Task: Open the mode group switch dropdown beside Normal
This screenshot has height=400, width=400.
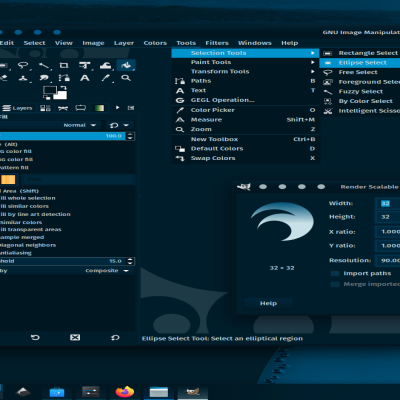Action: 119,125
